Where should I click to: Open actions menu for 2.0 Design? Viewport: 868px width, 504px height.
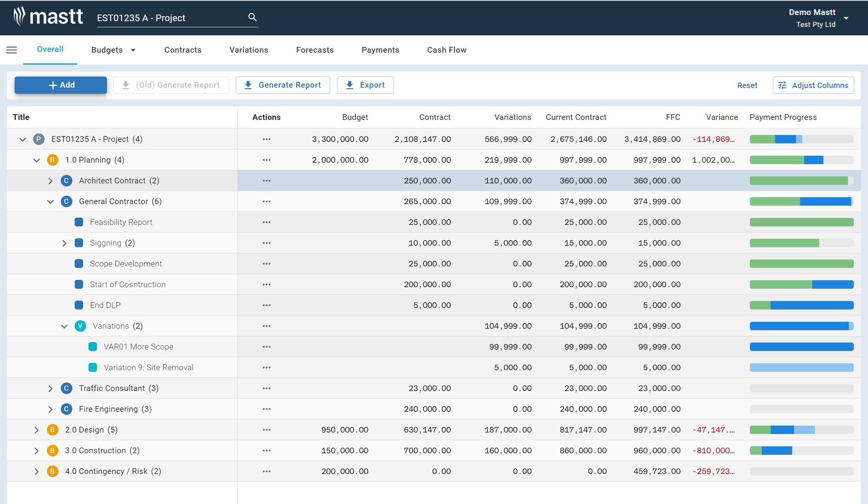pyautogui.click(x=267, y=430)
